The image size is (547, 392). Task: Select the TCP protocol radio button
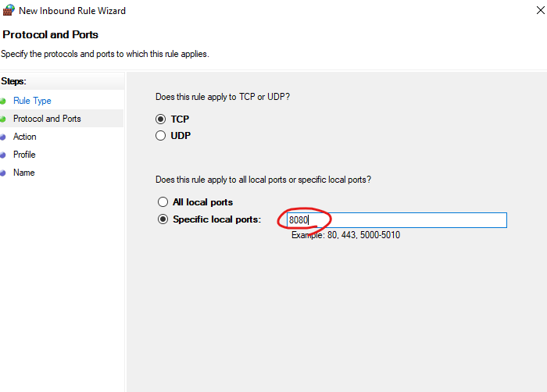click(x=160, y=119)
